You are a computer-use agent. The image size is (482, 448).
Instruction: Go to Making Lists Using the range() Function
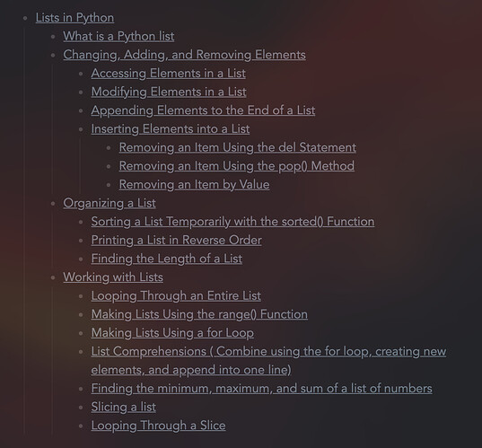pyautogui.click(x=199, y=314)
